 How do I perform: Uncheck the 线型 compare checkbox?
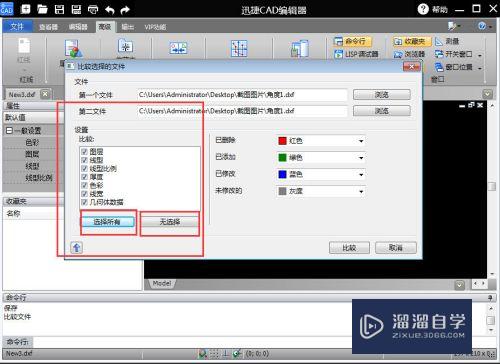tap(84, 160)
